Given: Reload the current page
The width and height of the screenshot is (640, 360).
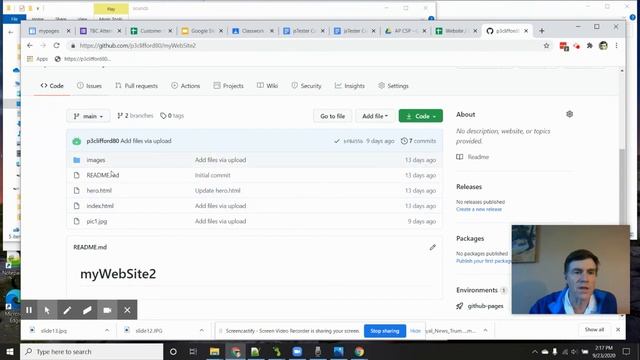Looking at the screenshot, I should tap(56, 45).
